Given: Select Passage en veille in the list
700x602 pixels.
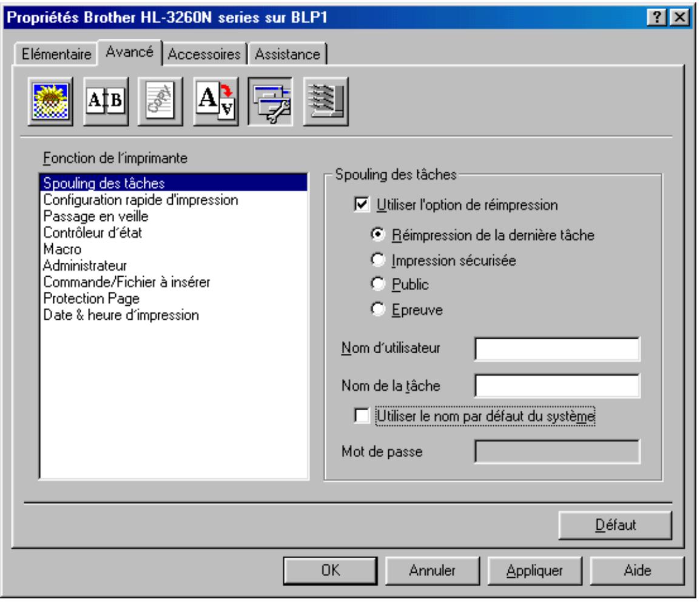Looking at the screenshot, I should [x=173, y=216].
